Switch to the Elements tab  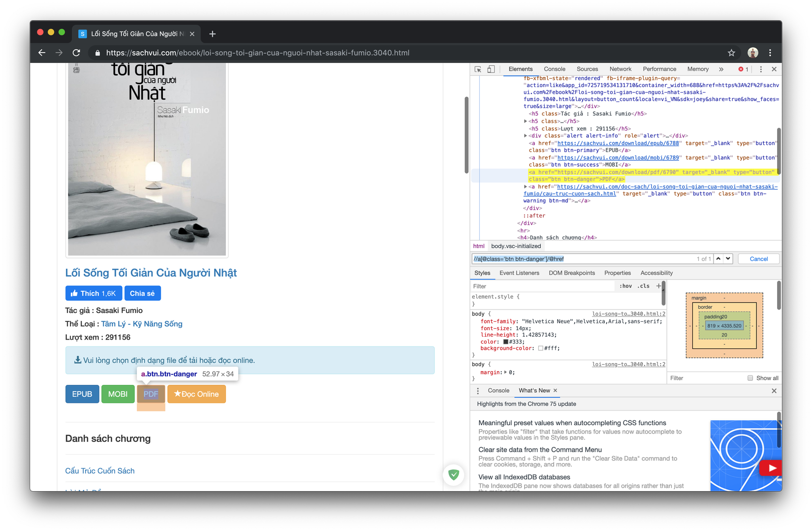pyautogui.click(x=521, y=69)
